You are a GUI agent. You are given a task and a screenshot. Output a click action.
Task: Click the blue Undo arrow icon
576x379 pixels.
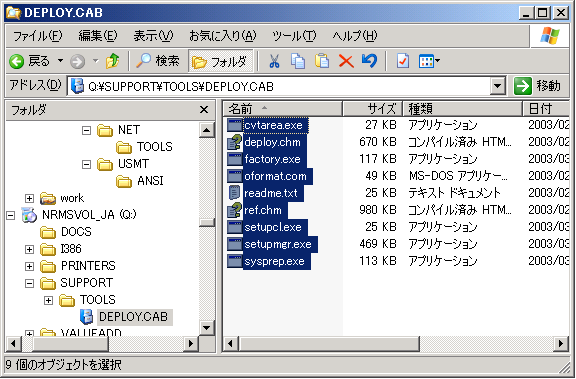coord(369,61)
